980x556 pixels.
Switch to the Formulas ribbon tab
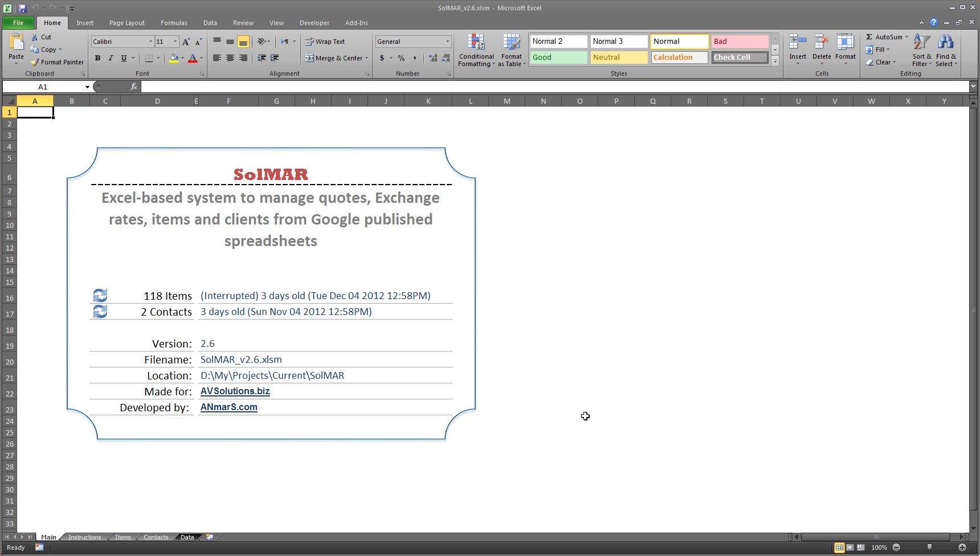coord(174,23)
